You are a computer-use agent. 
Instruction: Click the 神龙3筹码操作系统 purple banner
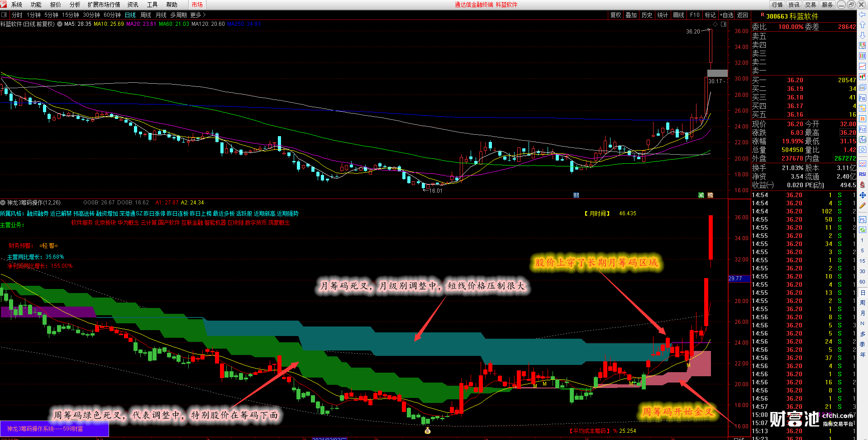[54, 429]
